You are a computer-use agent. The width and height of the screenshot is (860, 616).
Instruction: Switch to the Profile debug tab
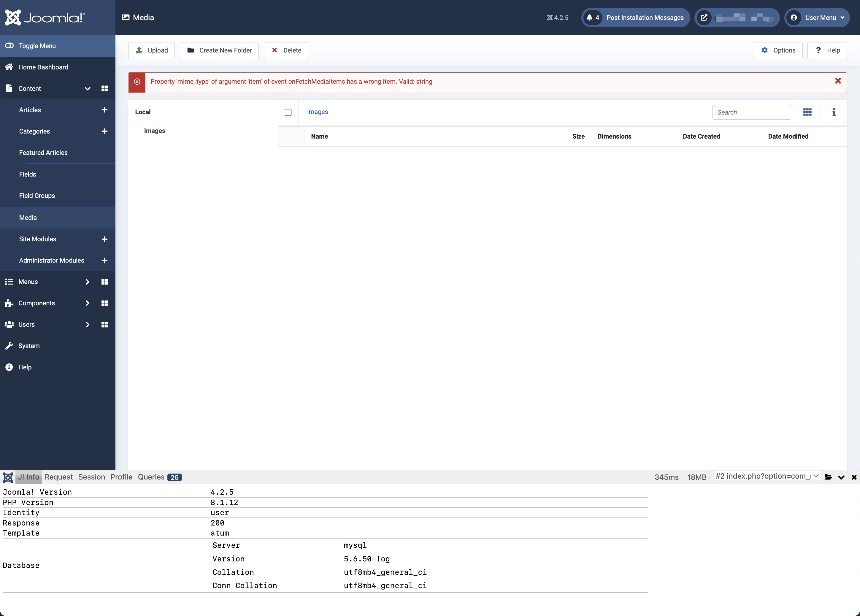click(x=121, y=477)
